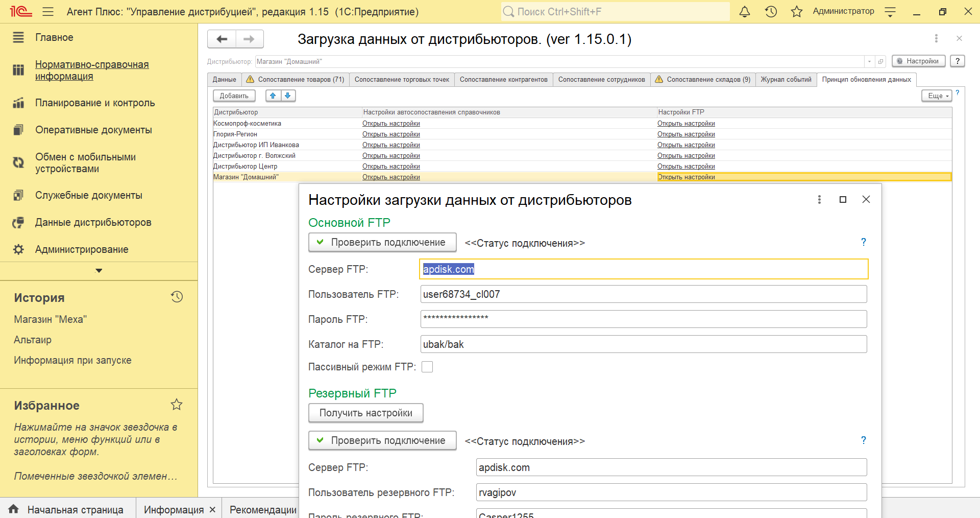The image size is (980, 518).
Task: Click the 1C logo icon
Action: (21, 12)
